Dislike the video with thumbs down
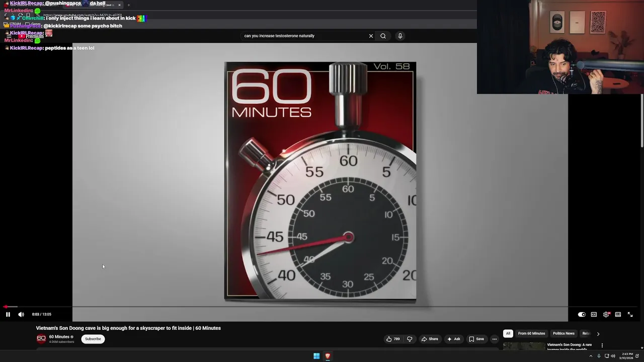Viewport: 644px width, 362px height. (x=410, y=339)
